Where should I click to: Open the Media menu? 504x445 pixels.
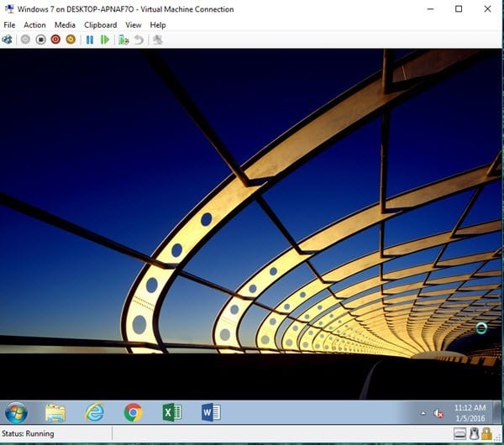pos(65,25)
